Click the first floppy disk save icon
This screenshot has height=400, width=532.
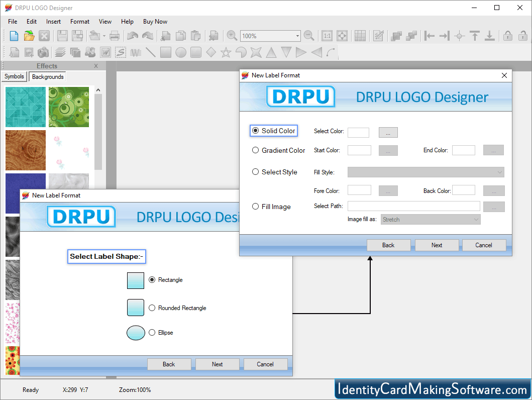pos(62,36)
